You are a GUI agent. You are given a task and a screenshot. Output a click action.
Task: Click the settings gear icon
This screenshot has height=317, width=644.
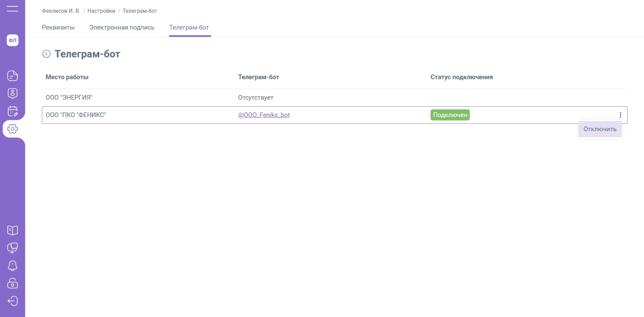pyautogui.click(x=13, y=129)
